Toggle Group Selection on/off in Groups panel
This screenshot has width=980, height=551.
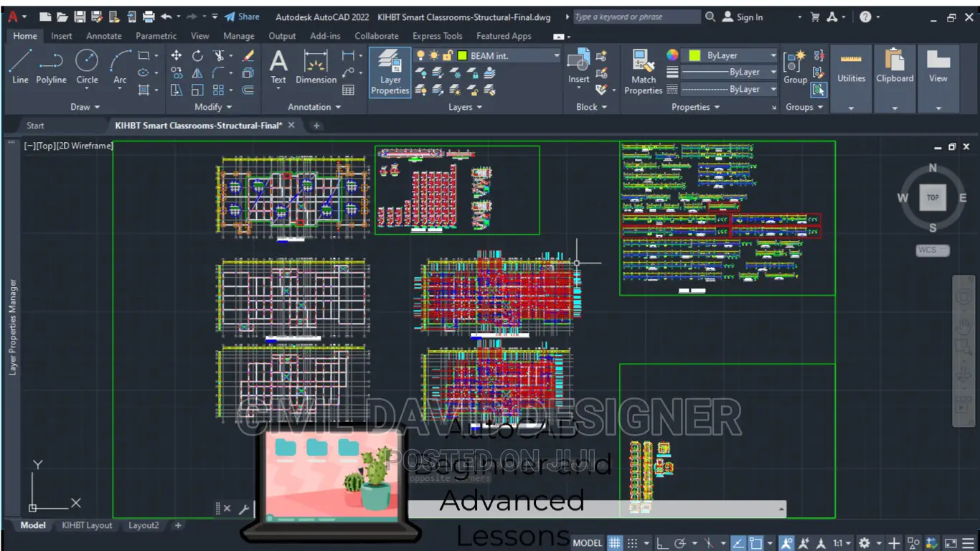[x=819, y=90]
